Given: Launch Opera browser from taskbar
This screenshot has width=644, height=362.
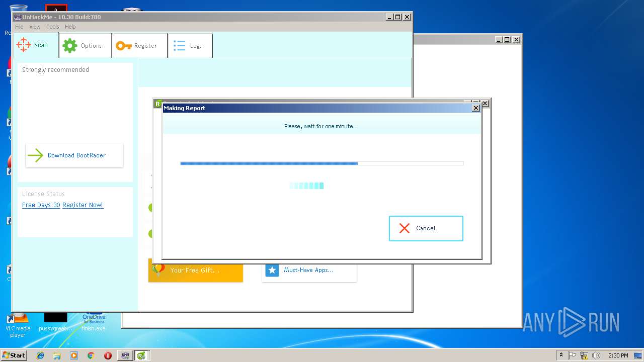Looking at the screenshot, I should click(x=108, y=355).
